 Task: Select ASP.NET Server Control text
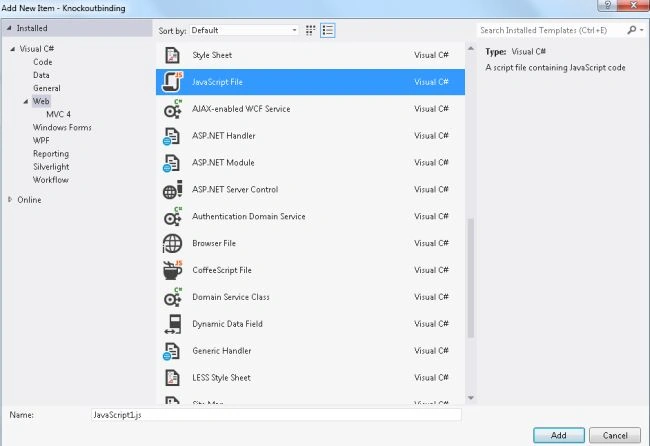(235, 189)
